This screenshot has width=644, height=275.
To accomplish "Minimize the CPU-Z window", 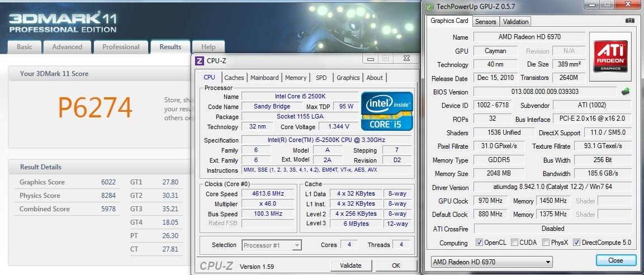I will coord(371,59).
